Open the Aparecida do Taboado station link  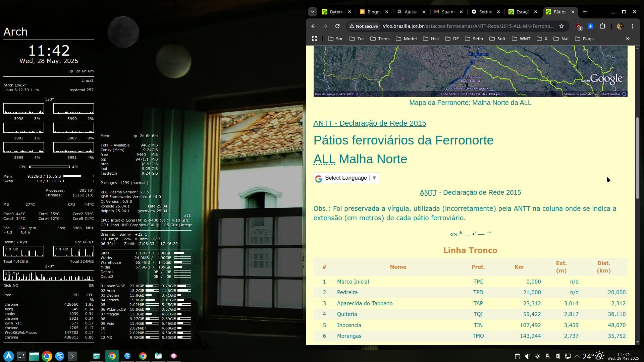coord(365,303)
